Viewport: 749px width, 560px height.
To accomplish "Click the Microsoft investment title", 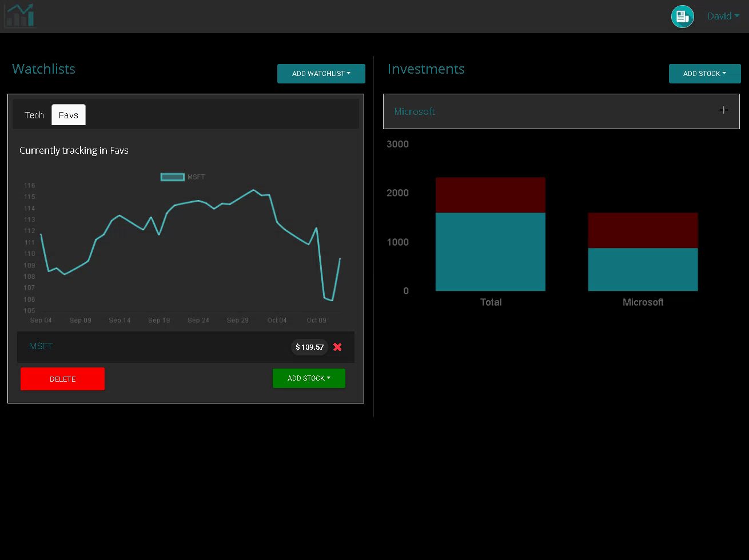I will 415,111.
